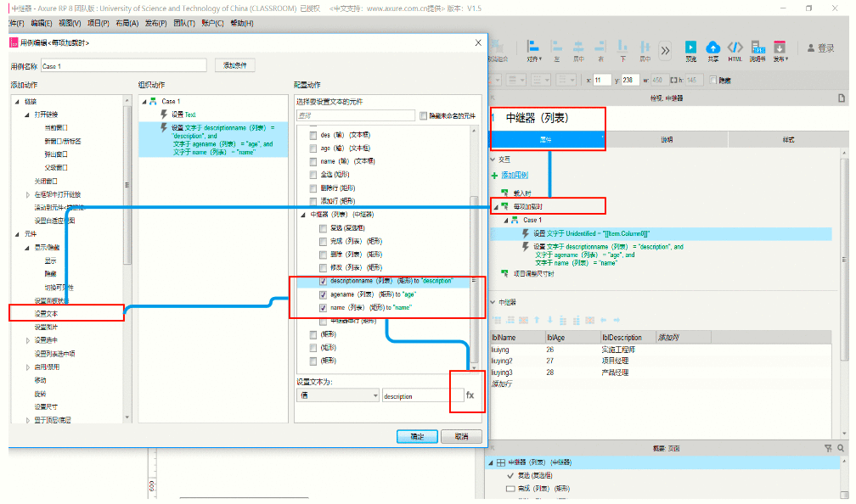Check the 完成 (列表) checkbox

[324, 241]
